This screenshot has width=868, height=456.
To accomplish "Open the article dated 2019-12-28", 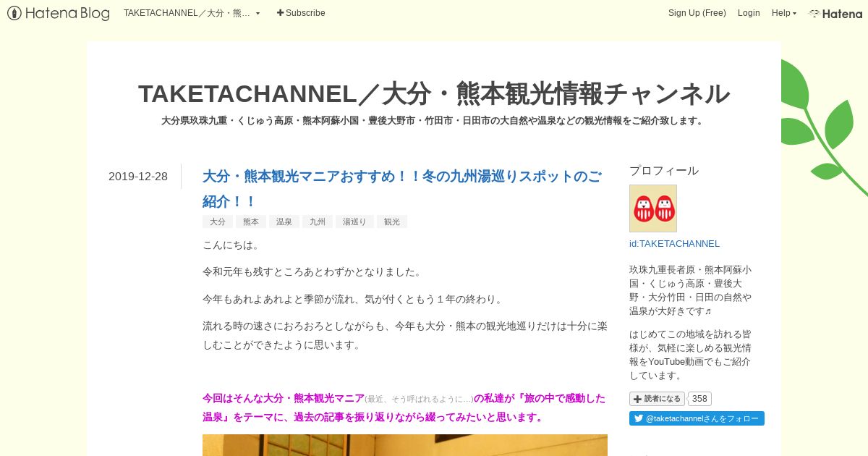I will click(138, 176).
